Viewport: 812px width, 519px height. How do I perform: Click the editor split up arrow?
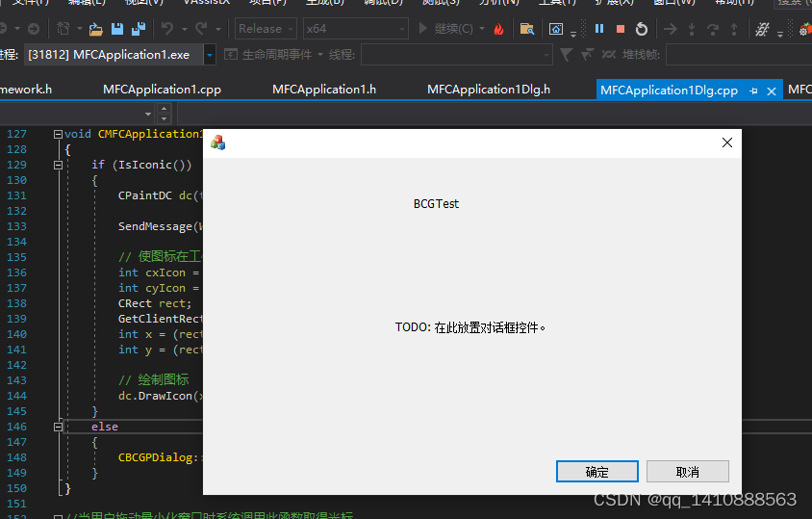(165, 109)
